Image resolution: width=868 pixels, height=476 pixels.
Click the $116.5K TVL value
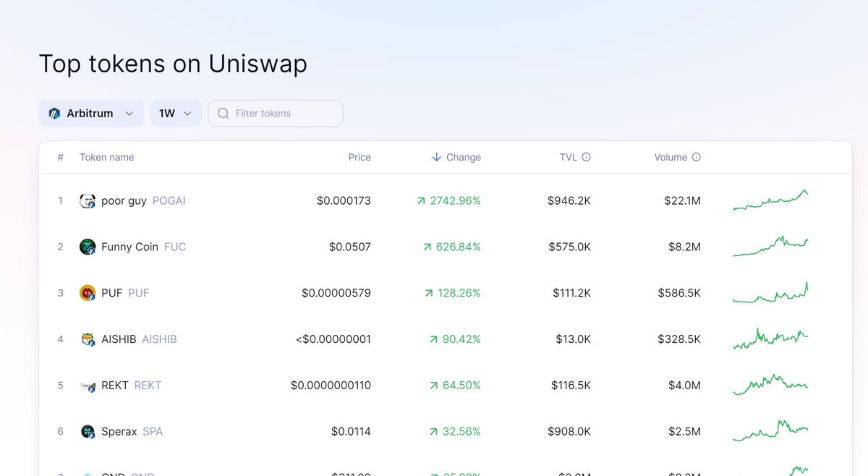[x=571, y=386]
